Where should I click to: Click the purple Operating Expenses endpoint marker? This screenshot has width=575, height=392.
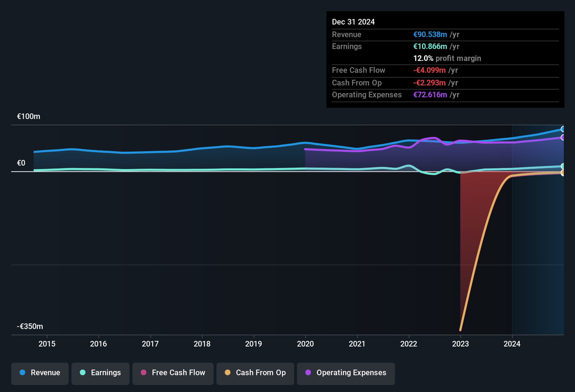click(563, 138)
